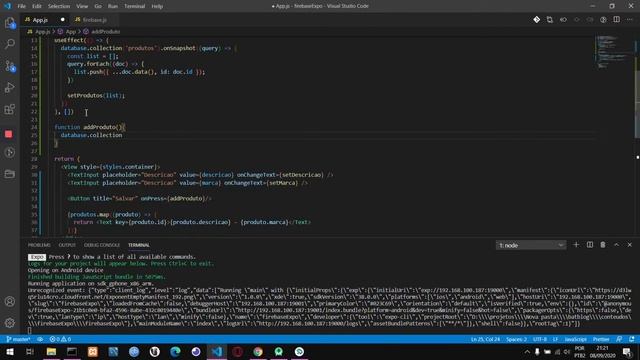Viewport: 640px width, 360px height.
Task: Open the Explorer view in activity bar
Action: (10, 23)
